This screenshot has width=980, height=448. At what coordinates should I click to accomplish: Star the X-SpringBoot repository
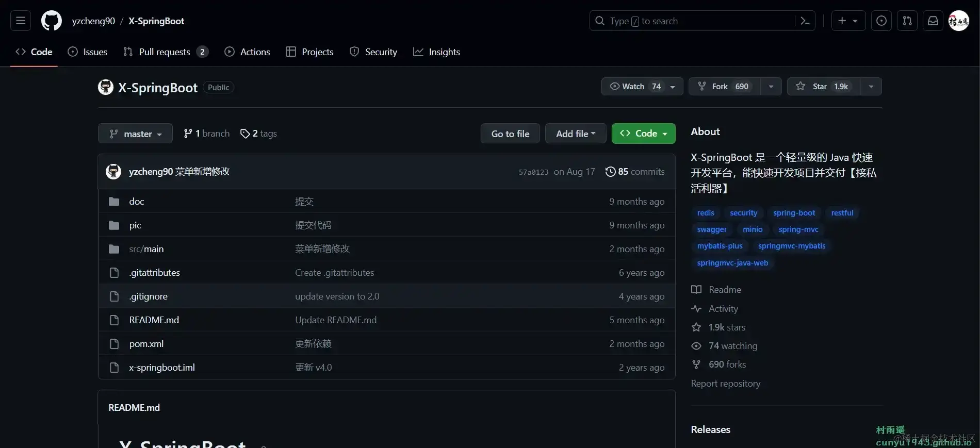click(824, 87)
